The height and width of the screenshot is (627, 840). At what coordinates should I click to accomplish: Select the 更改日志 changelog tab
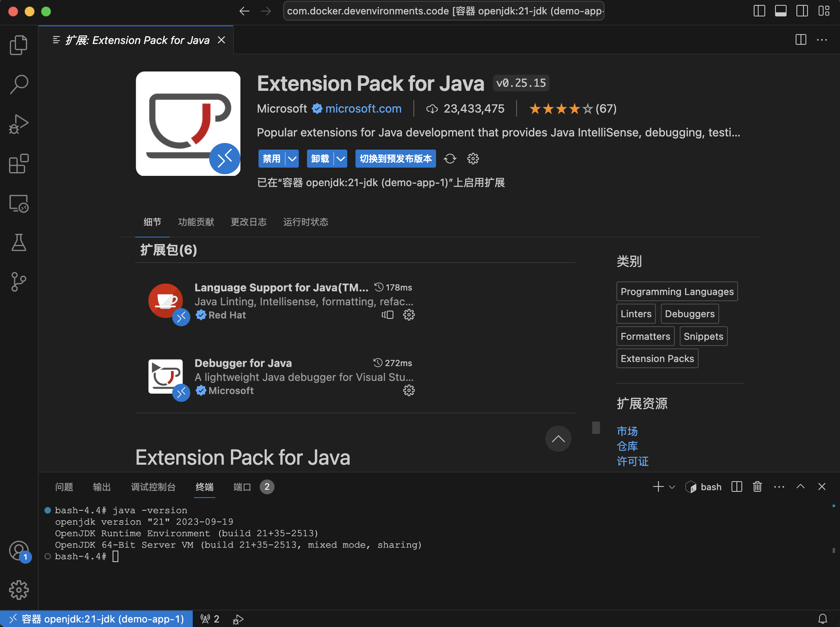pos(249,222)
